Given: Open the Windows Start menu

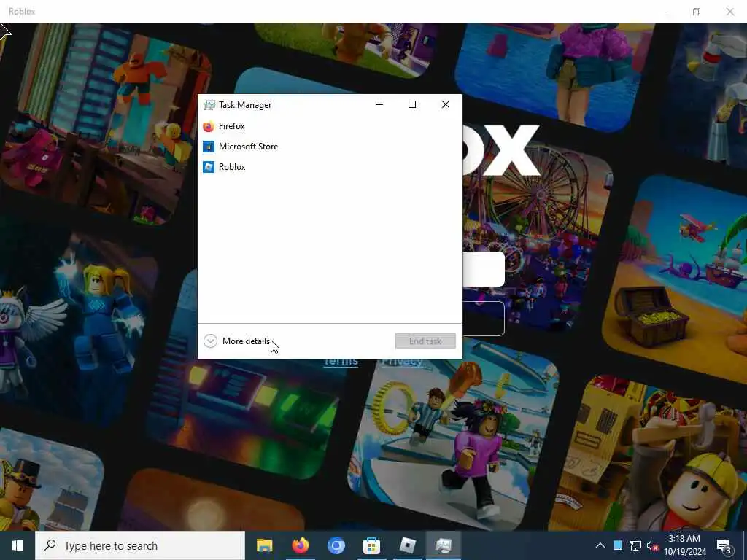Looking at the screenshot, I should tap(18, 545).
